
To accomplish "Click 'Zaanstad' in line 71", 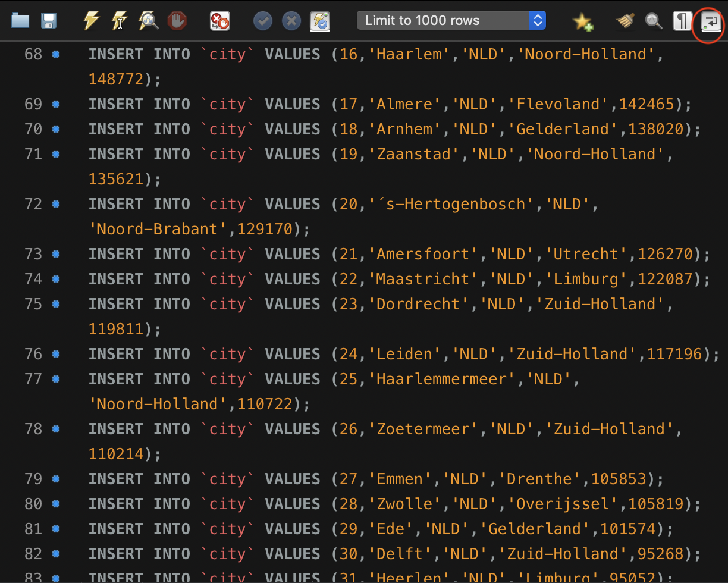I will pos(413,154).
